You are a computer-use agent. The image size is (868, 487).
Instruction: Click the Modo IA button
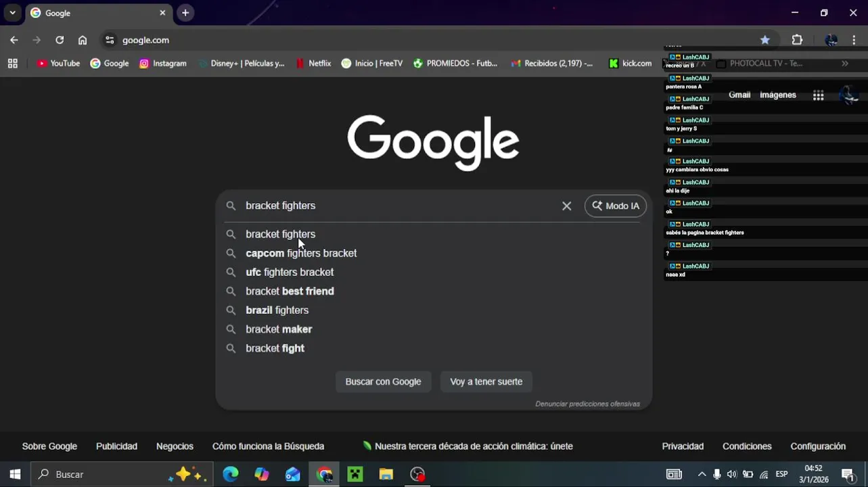click(x=616, y=206)
